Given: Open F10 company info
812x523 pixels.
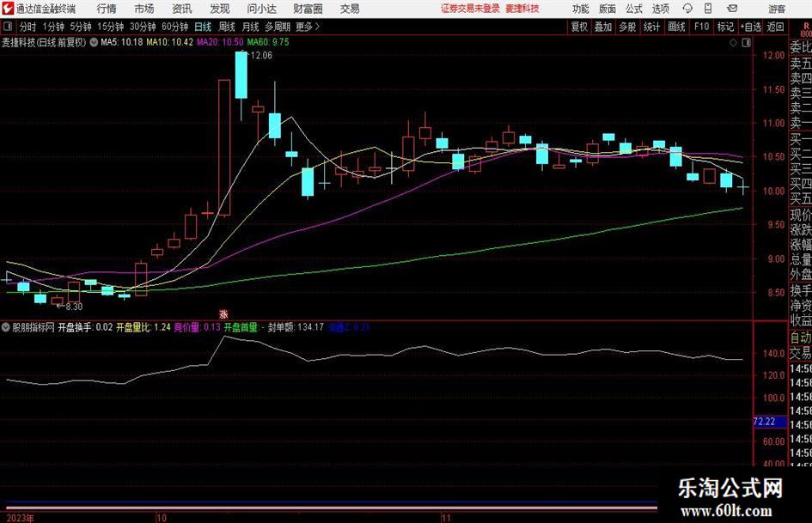Looking at the screenshot, I should pos(702,27).
